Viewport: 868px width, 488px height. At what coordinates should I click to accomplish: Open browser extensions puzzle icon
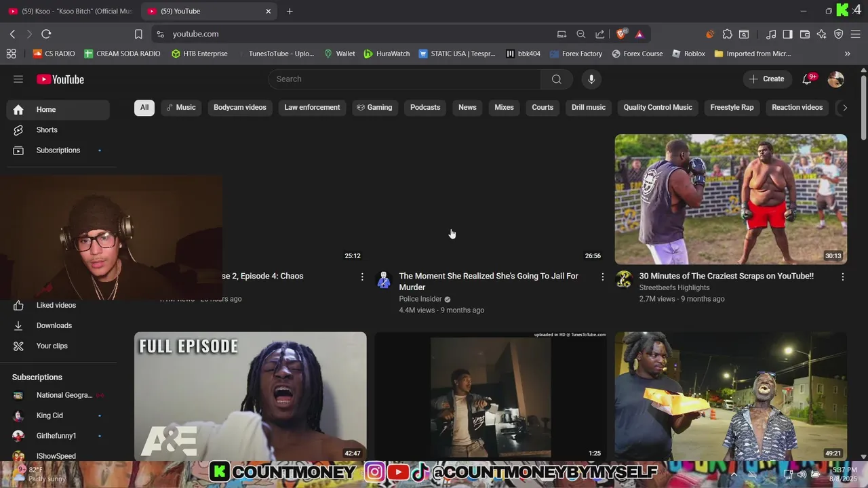[x=728, y=34]
